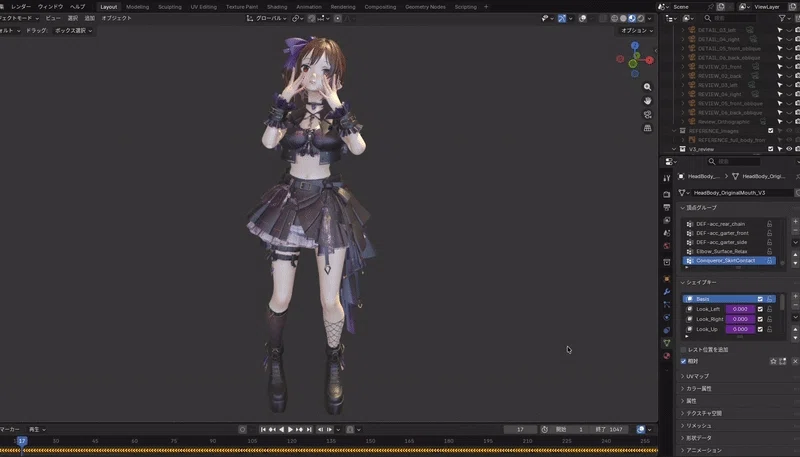Enable the レスト位置を追加 checkbox

(x=684, y=350)
